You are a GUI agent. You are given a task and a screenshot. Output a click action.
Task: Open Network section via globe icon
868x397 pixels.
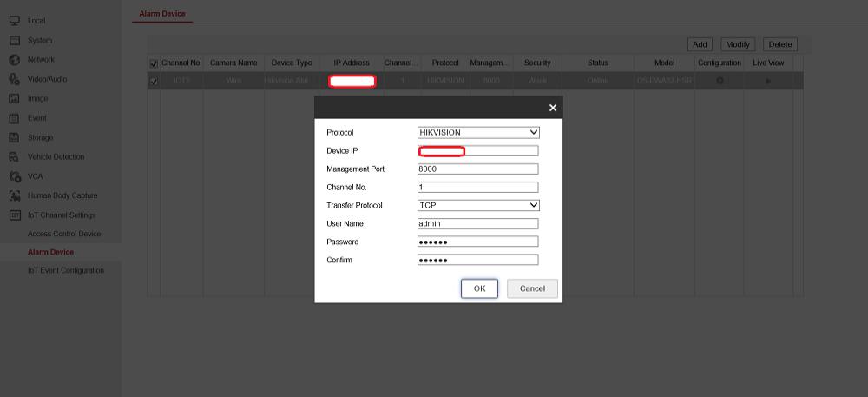(x=15, y=60)
